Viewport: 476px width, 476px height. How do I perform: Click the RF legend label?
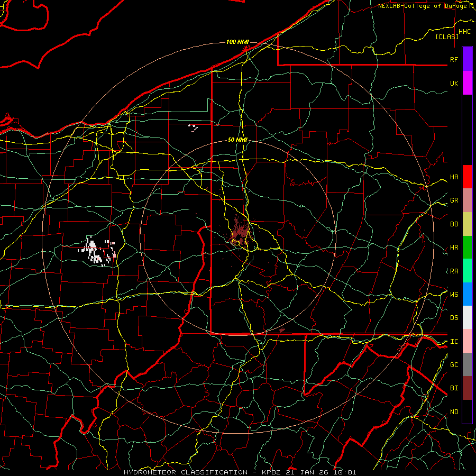click(454, 59)
